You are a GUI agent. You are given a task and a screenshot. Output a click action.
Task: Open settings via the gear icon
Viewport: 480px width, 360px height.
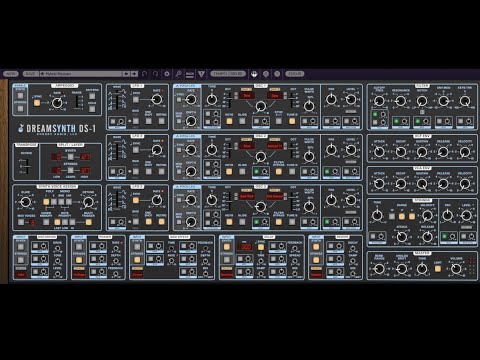tap(167, 74)
